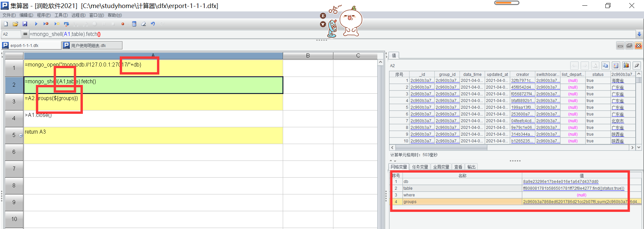644x229 pixels.
Task: Open the 海南省 link in the first row
Action: click(x=618, y=81)
